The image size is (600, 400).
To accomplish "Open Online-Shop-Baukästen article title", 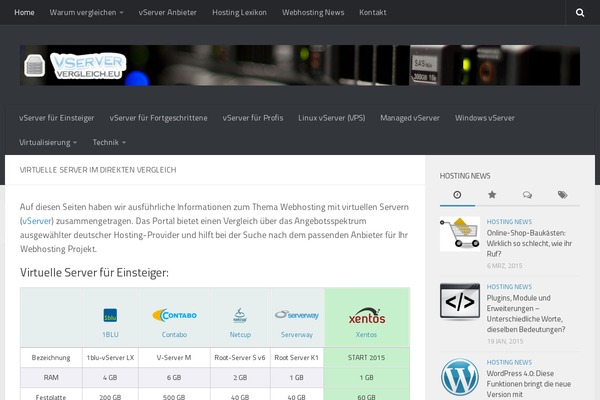I will pyautogui.click(x=529, y=243).
